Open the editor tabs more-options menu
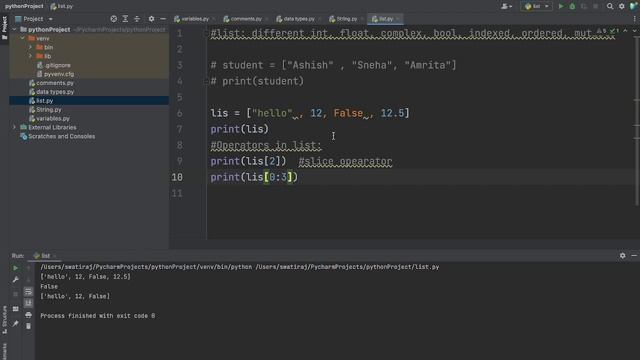The image size is (640, 360). 635,19
